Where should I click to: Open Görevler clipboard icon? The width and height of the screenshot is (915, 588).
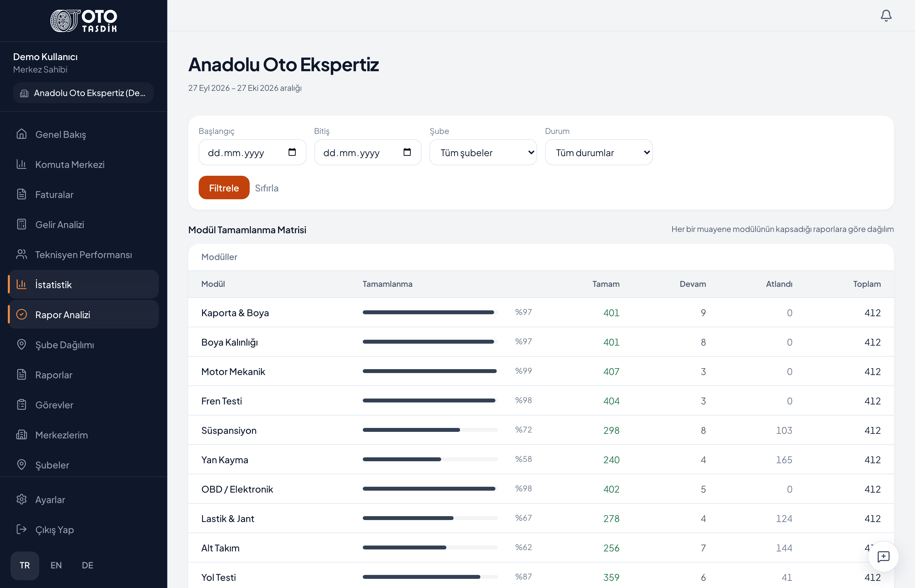(x=22, y=405)
